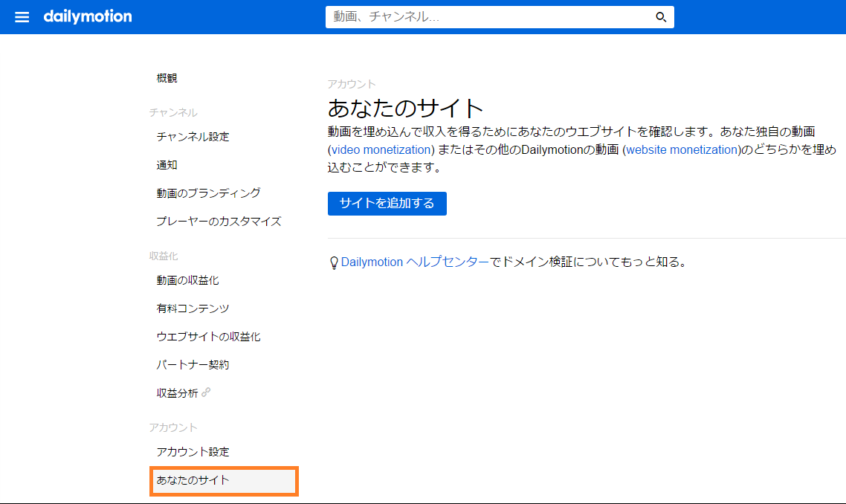Open the Dailymotion ヘルプセンター link
This screenshot has width=846, height=504.
click(414, 262)
